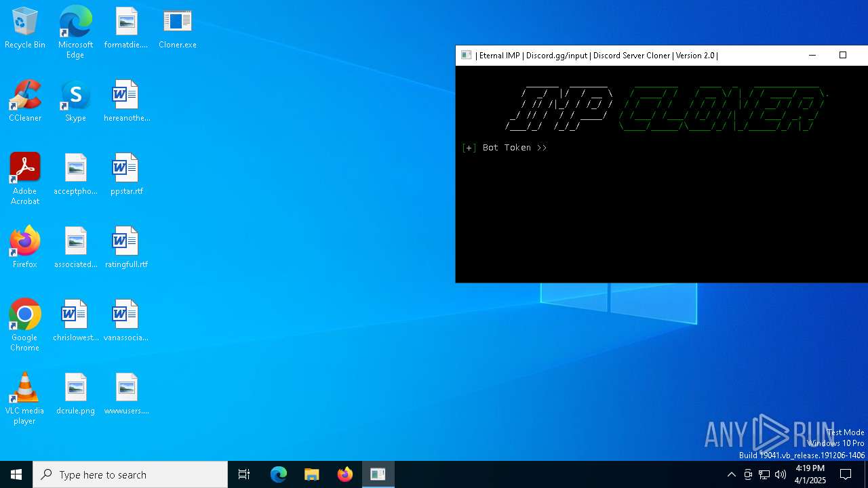Image resolution: width=868 pixels, height=488 pixels.
Task: Open the volume control tray icon
Action: [781, 474]
